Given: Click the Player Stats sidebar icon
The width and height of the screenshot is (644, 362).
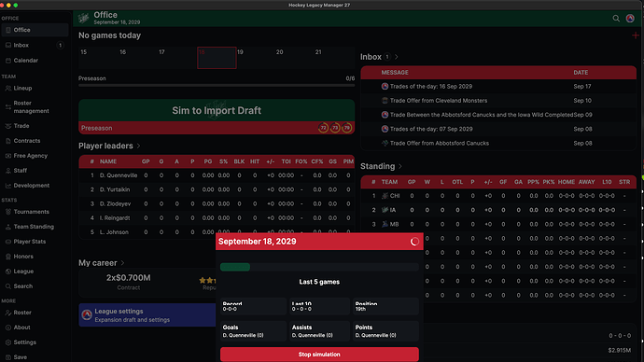Looking at the screenshot, I should point(8,242).
